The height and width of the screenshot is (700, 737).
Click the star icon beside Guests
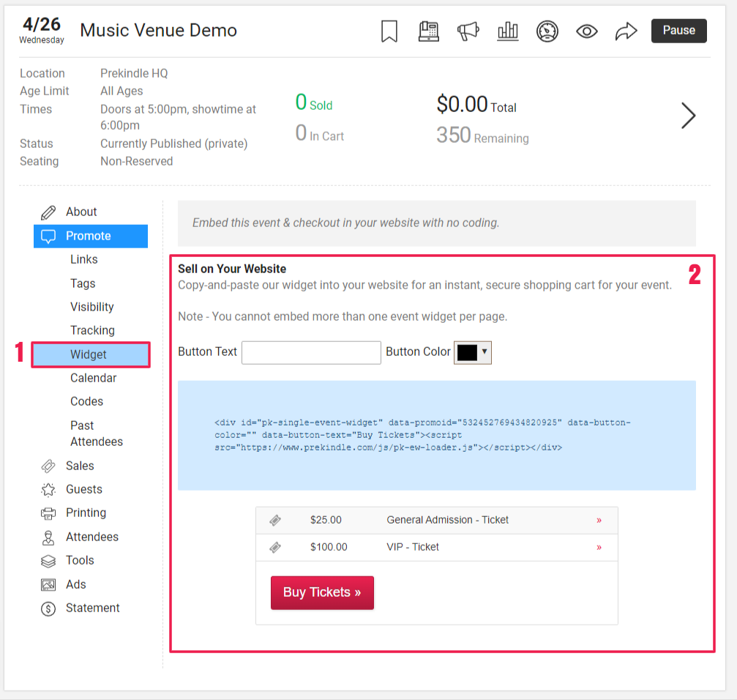click(48, 490)
